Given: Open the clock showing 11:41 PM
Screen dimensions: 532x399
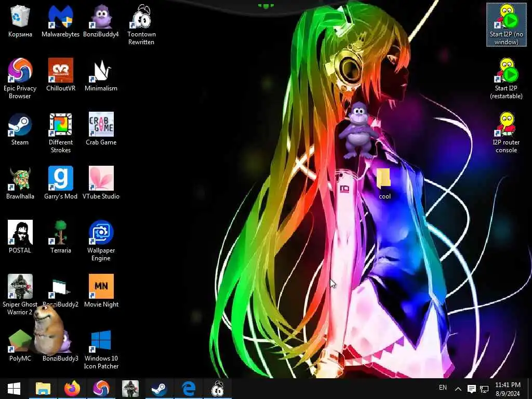Looking at the screenshot, I should point(508,389).
